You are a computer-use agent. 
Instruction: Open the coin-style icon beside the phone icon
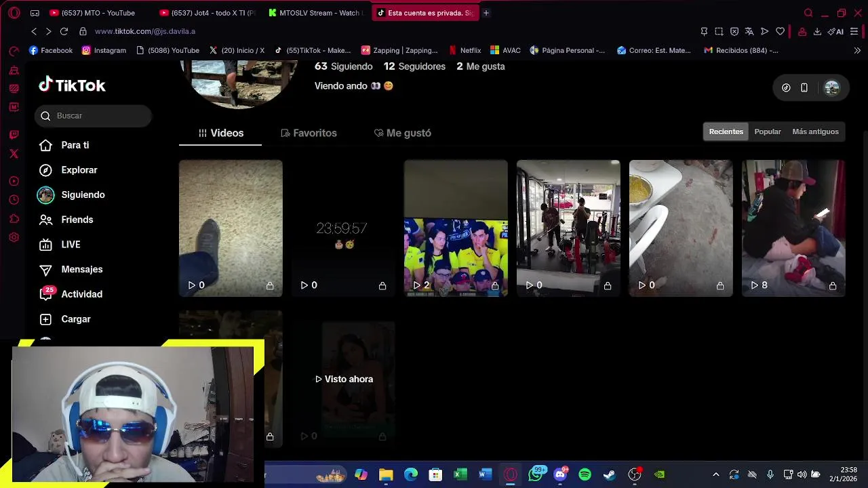point(786,87)
